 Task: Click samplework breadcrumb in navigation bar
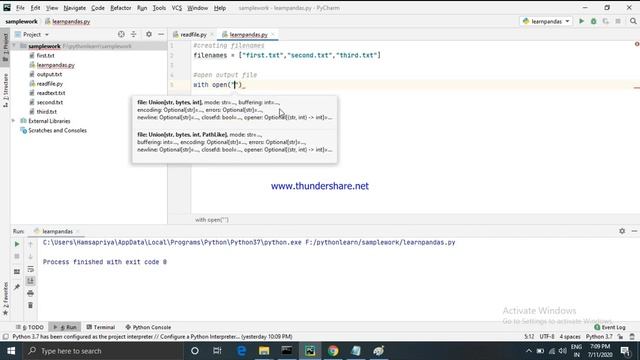[21, 21]
